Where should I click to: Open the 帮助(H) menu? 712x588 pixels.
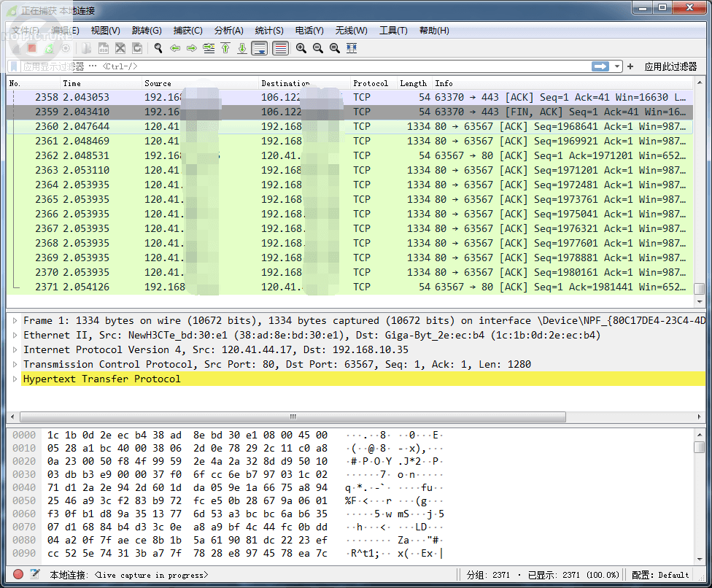434,31
